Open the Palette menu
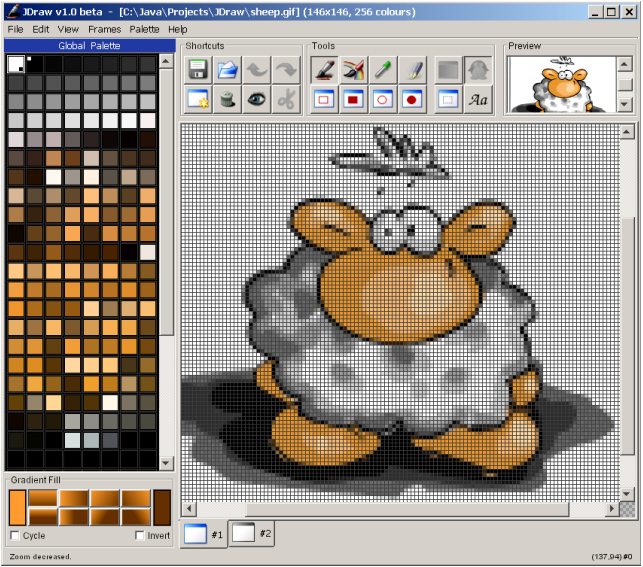The width and height of the screenshot is (643, 567). [x=144, y=30]
